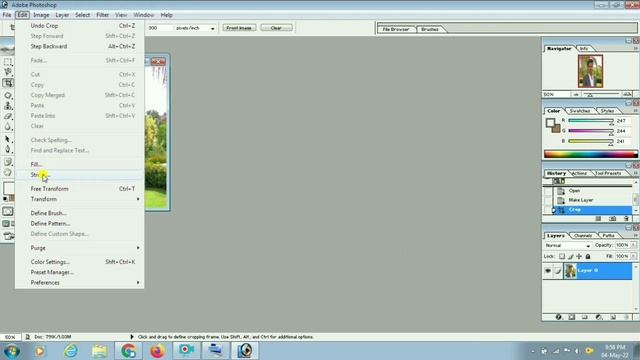Select the Rectangular Marquee tool
The width and height of the screenshot is (640, 360).
8,62
